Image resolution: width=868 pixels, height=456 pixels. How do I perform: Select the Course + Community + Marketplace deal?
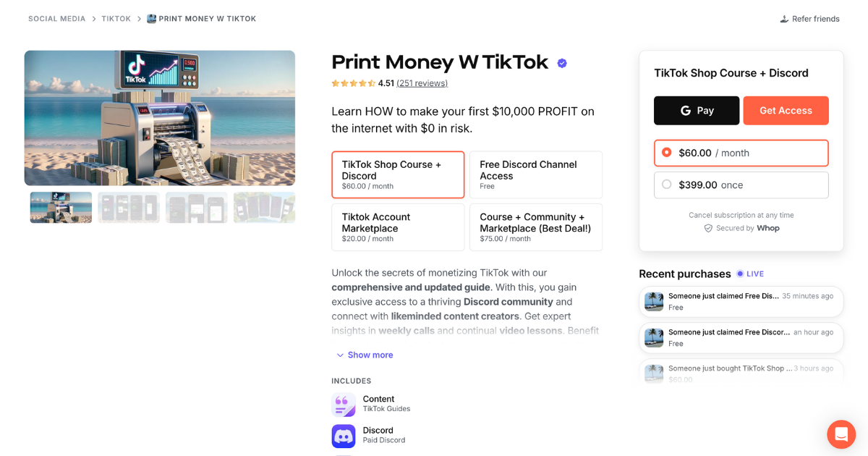coord(536,227)
